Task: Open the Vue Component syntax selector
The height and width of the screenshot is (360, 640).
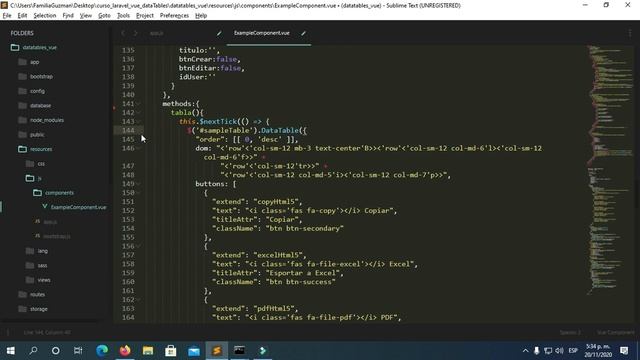Action: 616,332
